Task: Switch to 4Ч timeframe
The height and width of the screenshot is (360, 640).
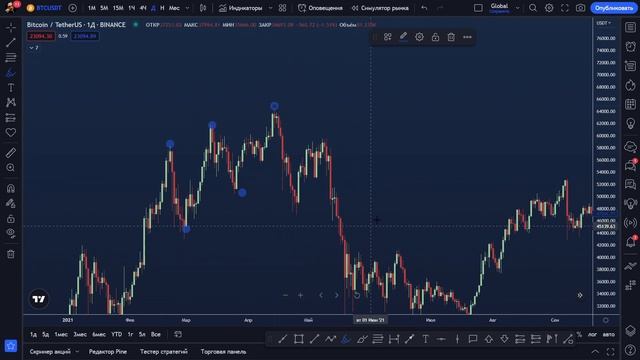Action: 143,8
